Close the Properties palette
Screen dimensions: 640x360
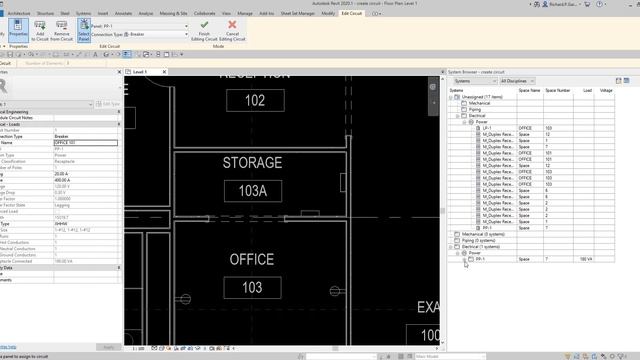click(119, 72)
